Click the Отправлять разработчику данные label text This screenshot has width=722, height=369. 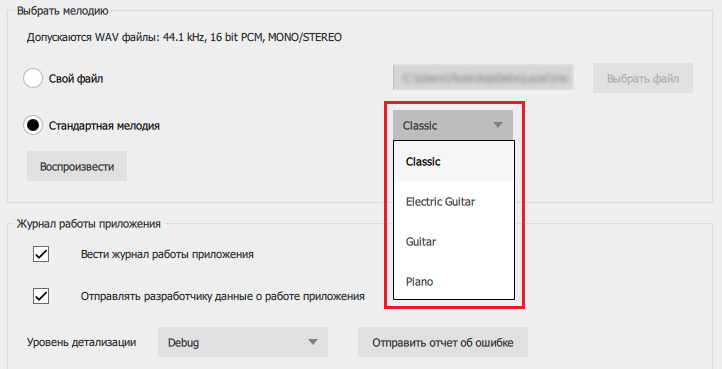(223, 296)
